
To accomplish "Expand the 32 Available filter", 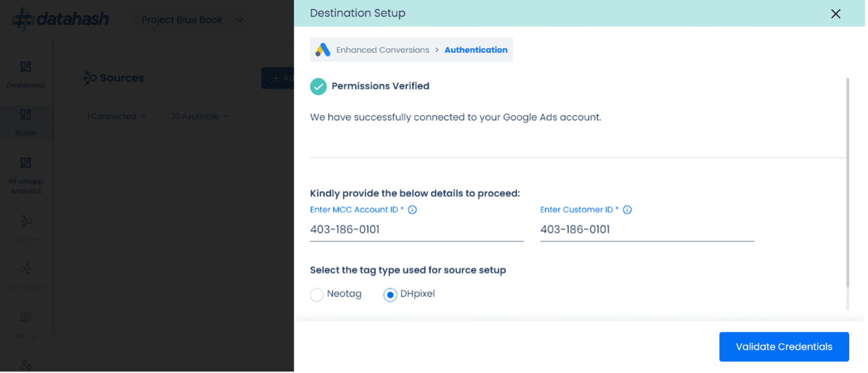I will (201, 117).
